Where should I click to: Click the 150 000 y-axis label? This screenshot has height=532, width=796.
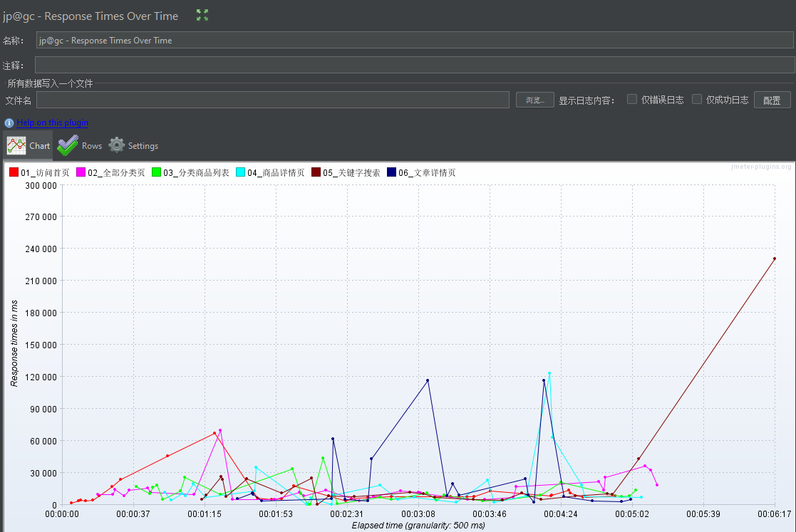point(41,345)
